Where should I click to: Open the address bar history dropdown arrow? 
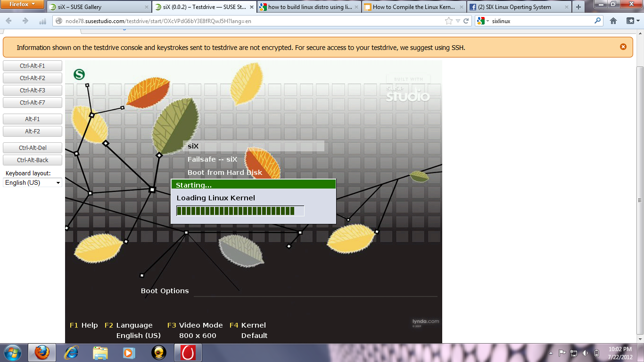coord(458,21)
